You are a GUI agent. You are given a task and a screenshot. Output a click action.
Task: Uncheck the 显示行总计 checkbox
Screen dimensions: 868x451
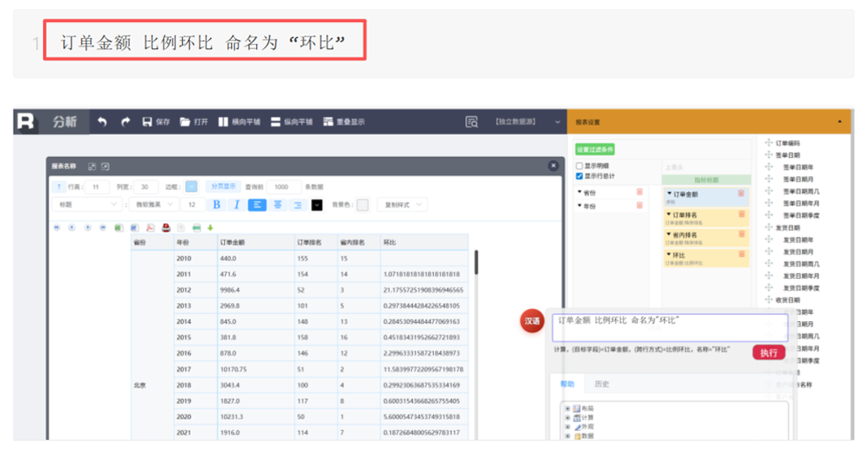[579, 176]
